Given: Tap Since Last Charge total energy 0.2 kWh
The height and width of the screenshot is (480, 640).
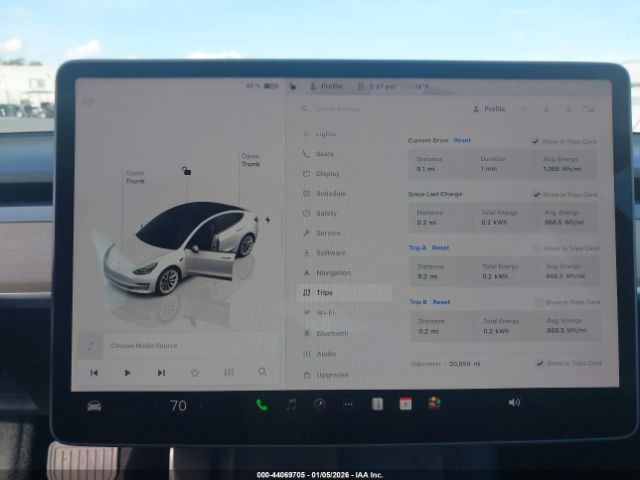Looking at the screenshot, I should pyautogui.click(x=494, y=222).
